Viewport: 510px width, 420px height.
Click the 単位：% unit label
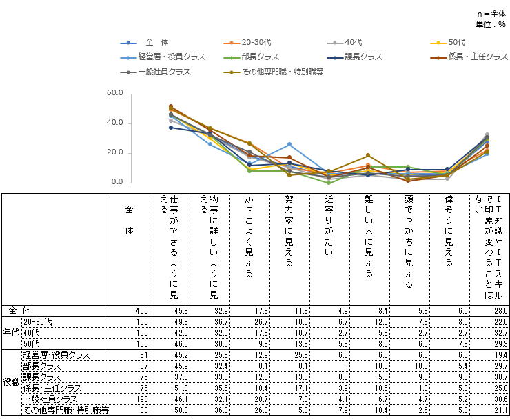point(491,24)
